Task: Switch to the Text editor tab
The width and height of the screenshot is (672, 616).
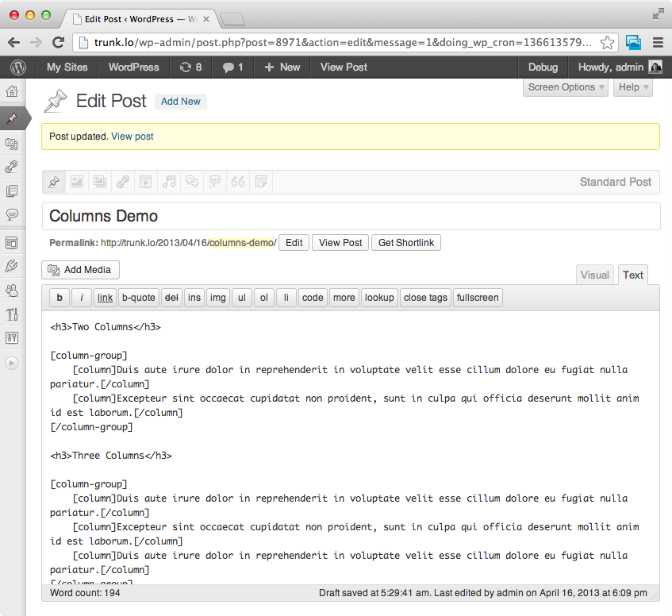Action: click(x=633, y=275)
